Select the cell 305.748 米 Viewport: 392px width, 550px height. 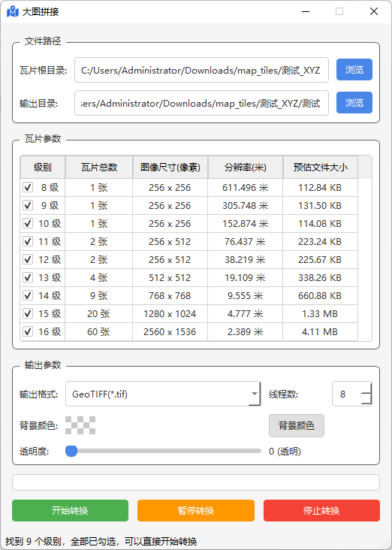(x=246, y=205)
